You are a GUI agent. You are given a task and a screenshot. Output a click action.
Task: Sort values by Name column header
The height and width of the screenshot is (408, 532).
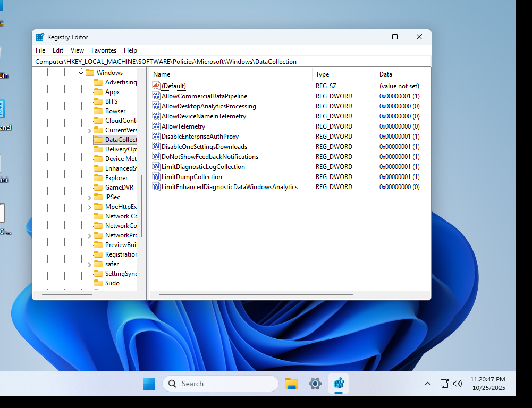tap(231, 74)
